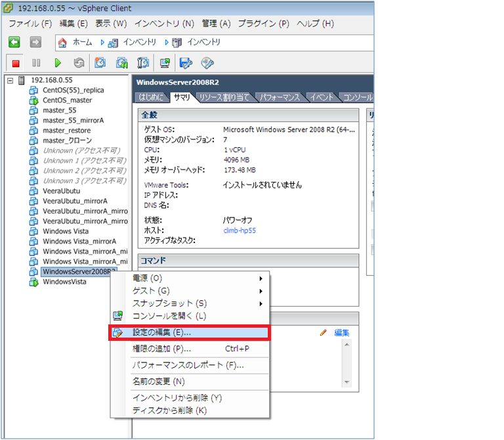The image size is (504, 440).
Task: Open the プラグイン (P) menu
Action: pos(264,24)
